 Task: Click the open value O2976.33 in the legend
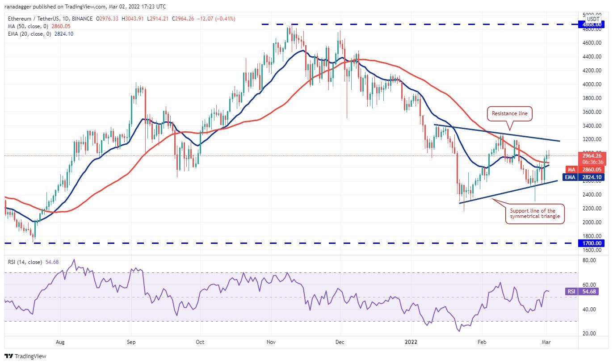pyautogui.click(x=107, y=19)
